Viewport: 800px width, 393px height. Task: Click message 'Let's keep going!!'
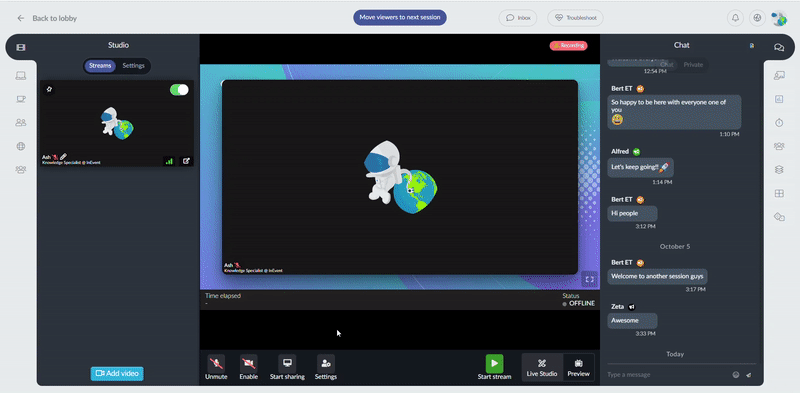[640, 167]
